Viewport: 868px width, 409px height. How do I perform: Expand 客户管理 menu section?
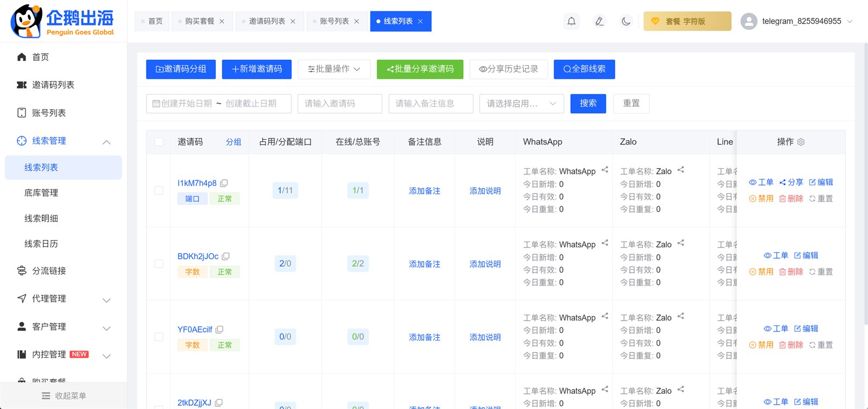click(x=63, y=326)
